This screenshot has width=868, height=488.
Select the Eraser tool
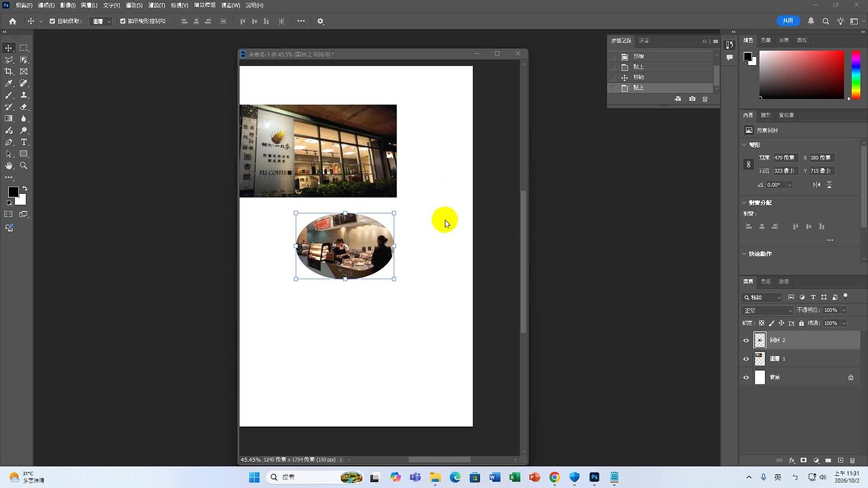coord(24,107)
